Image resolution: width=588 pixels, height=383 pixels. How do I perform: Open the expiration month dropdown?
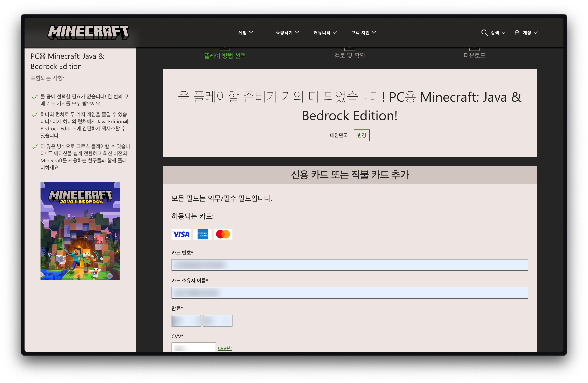186,321
